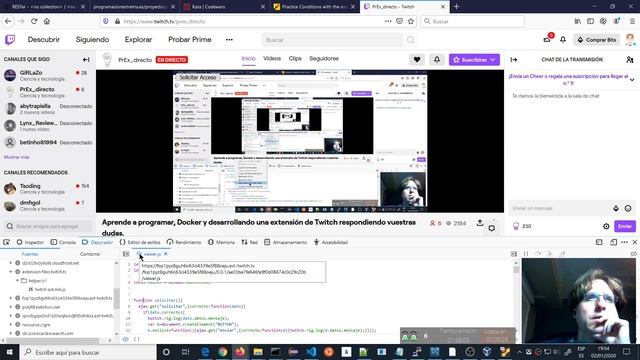This screenshot has height=360, width=640.
Task: Open the channel Clips tab
Action: click(x=295, y=58)
